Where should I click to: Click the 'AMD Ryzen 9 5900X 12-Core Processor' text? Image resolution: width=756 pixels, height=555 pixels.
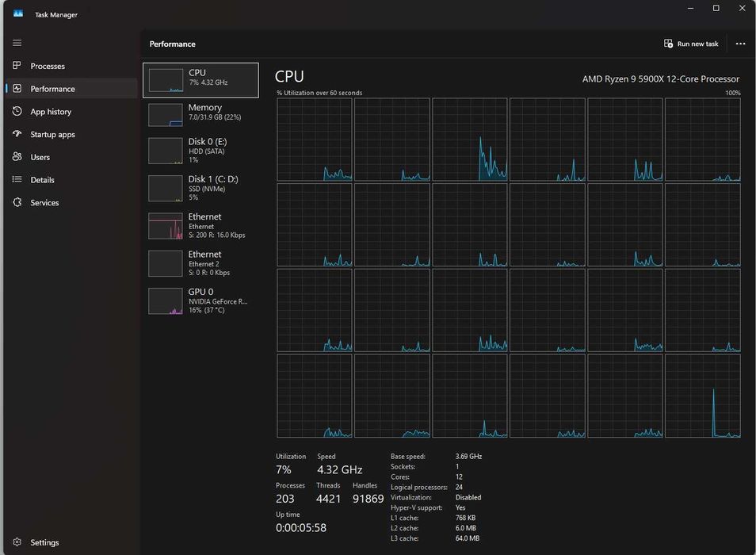[x=661, y=78]
